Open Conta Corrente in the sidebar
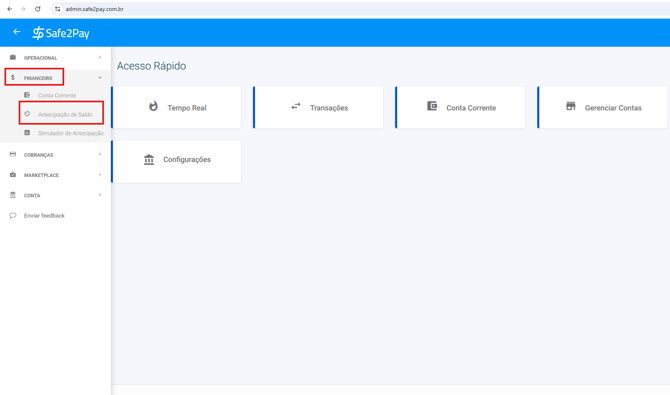Image resolution: width=670 pixels, height=395 pixels. pyautogui.click(x=56, y=95)
